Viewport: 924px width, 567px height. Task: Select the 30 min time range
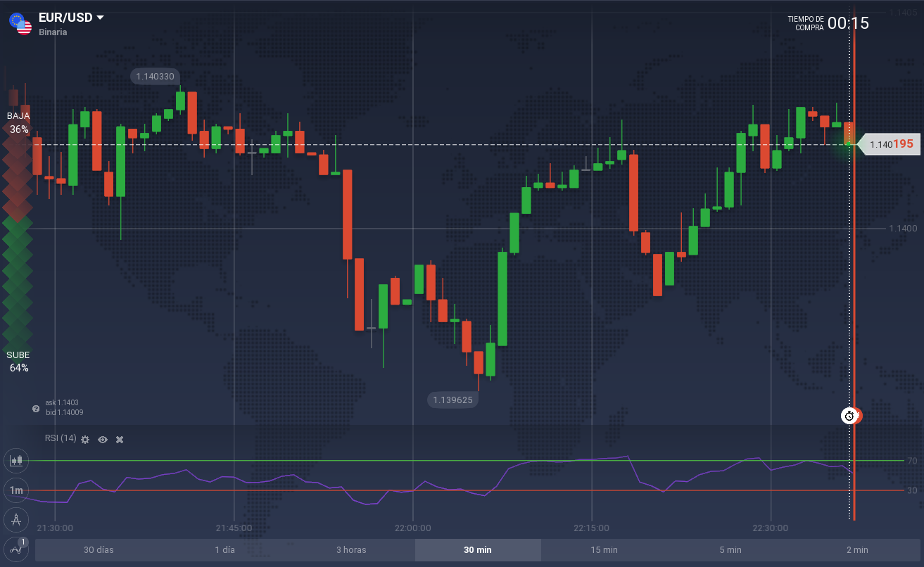pyautogui.click(x=478, y=550)
